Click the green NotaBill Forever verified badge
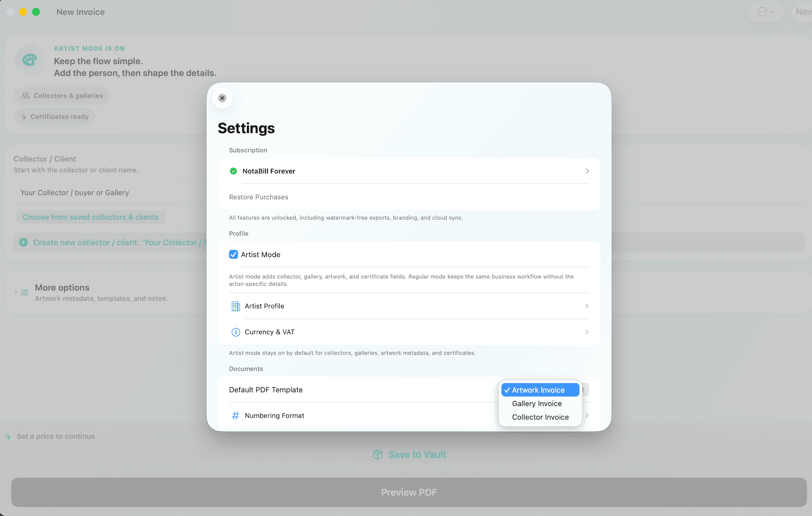 point(233,171)
